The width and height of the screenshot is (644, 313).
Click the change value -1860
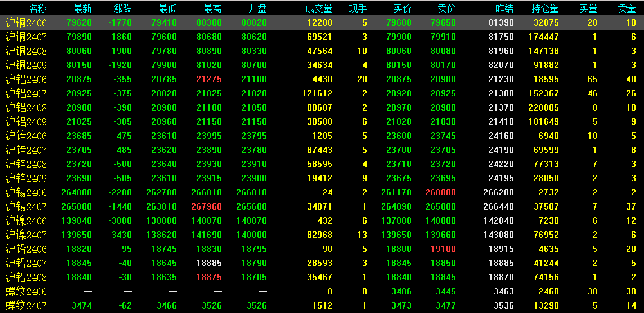(120, 37)
